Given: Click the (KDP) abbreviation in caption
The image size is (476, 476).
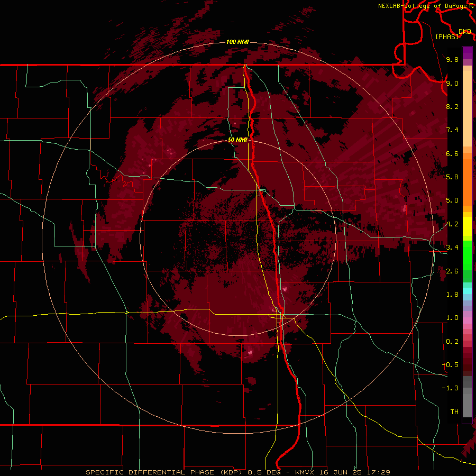Looking at the screenshot, I should pyautogui.click(x=232, y=472).
